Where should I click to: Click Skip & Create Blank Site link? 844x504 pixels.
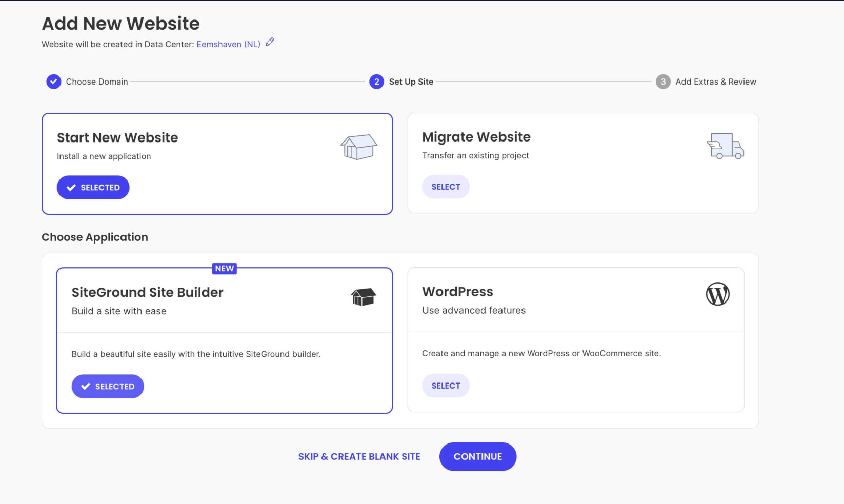(x=359, y=457)
